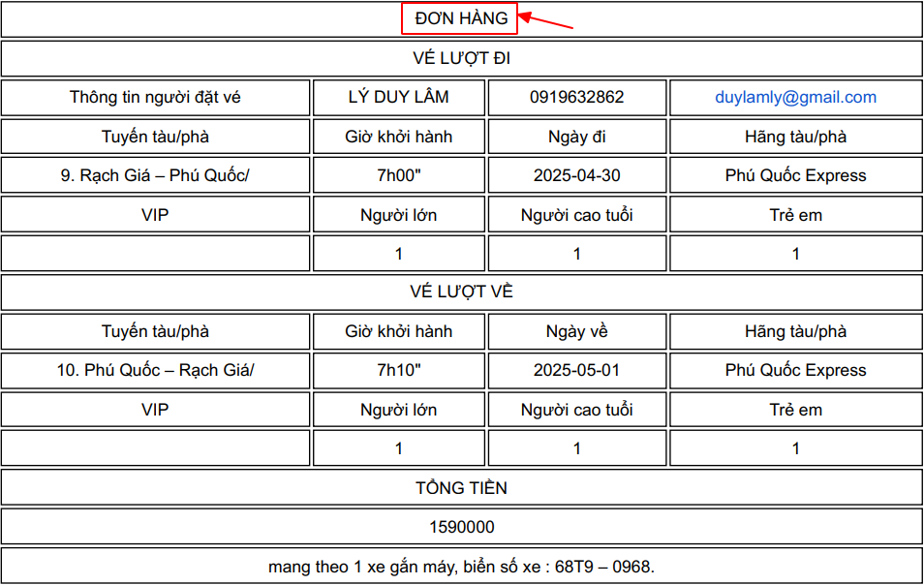Viewport: 924px width, 585px height.
Task: Click Người cao tuổi header in VÉ LƯỢT VỀ section
Action: point(577,410)
